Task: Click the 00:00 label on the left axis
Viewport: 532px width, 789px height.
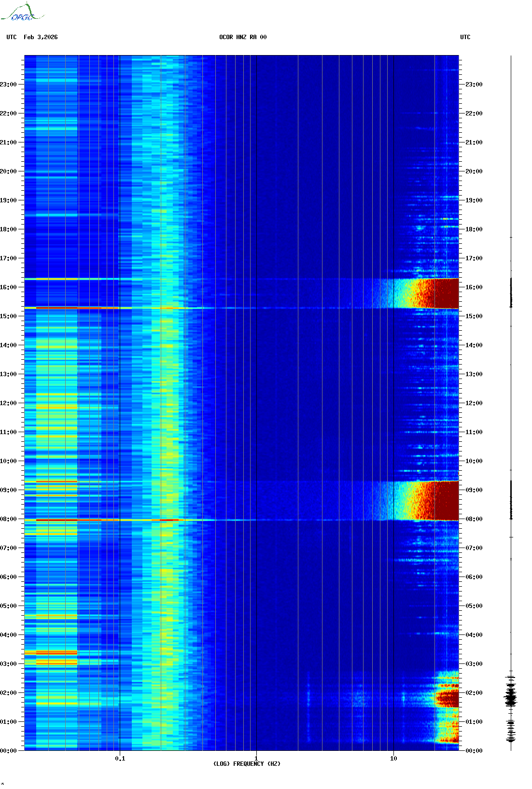Action: [x=8, y=751]
